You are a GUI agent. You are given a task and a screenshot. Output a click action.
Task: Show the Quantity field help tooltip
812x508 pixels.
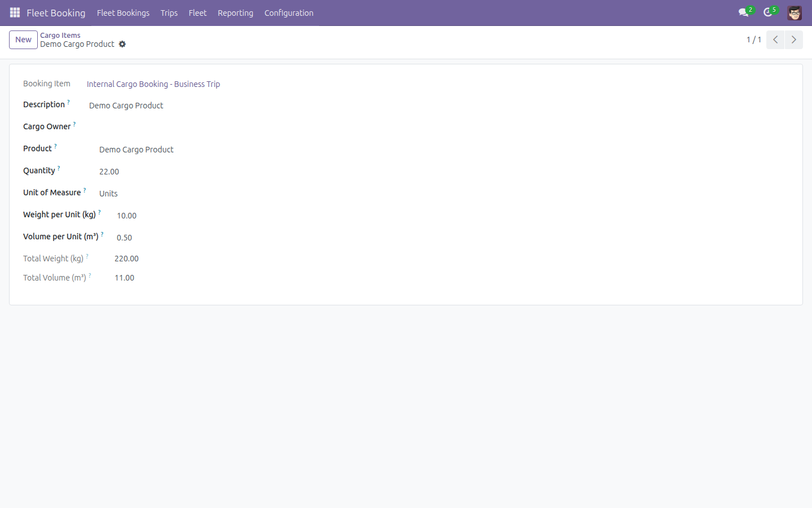(x=59, y=168)
